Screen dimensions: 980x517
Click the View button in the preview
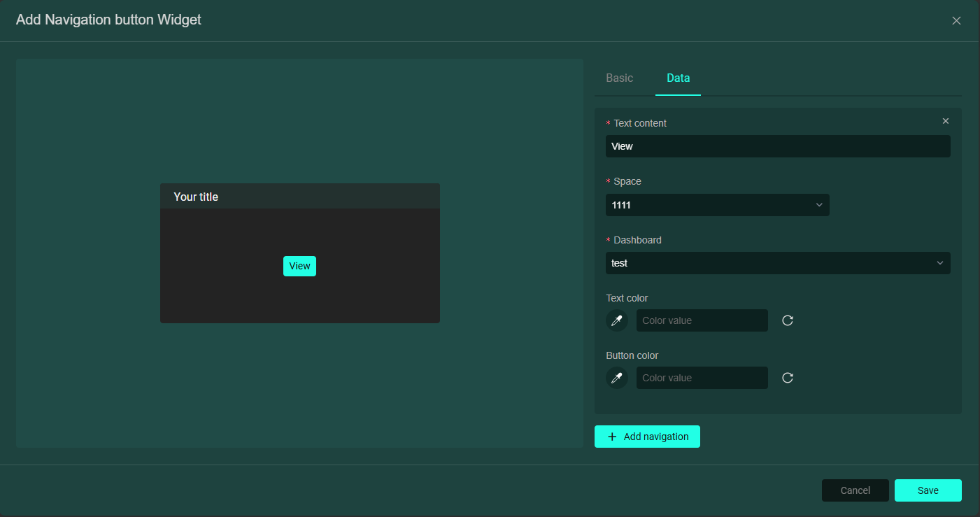299,266
